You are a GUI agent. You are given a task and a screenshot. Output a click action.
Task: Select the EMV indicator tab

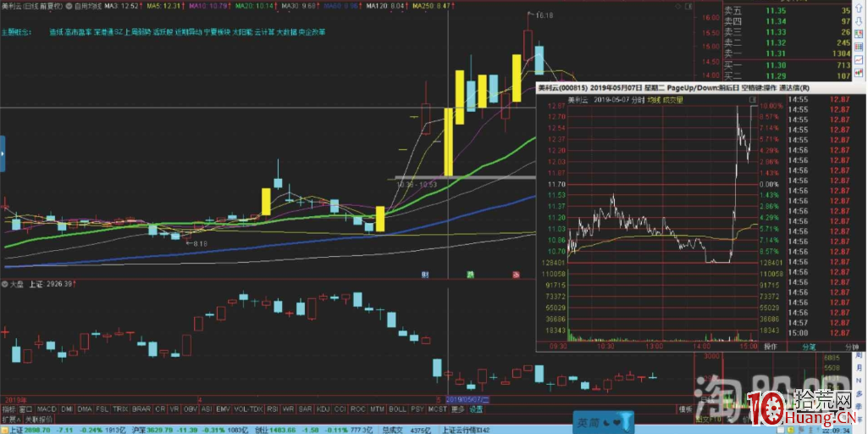(223, 409)
